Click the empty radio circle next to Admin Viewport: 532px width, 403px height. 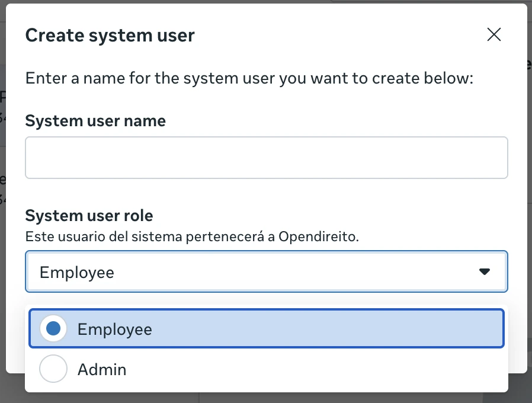click(53, 369)
